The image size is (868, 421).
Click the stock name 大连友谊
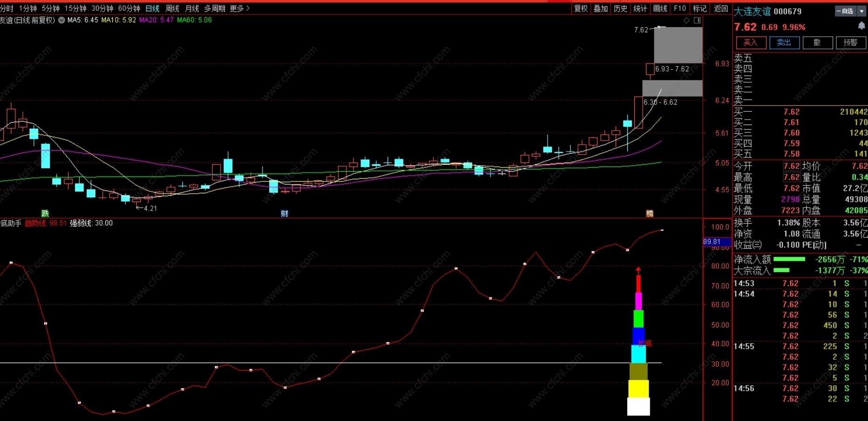tap(752, 11)
